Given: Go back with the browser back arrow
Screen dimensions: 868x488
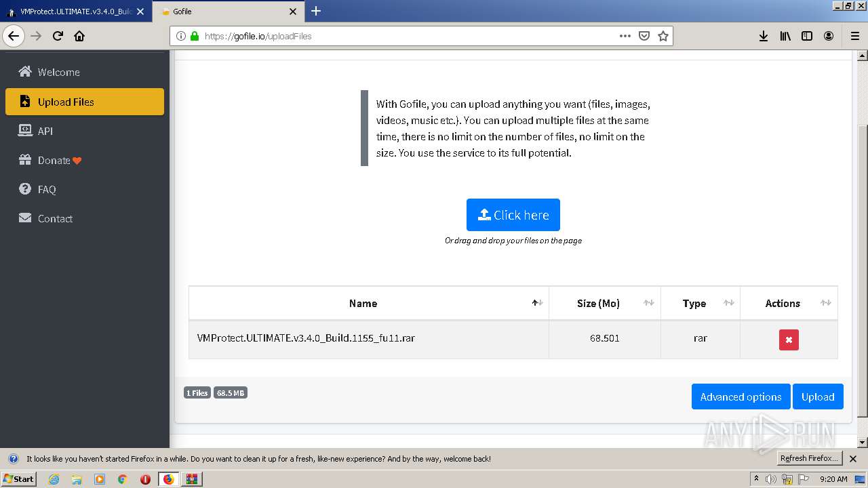Looking at the screenshot, I should point(14,36).
